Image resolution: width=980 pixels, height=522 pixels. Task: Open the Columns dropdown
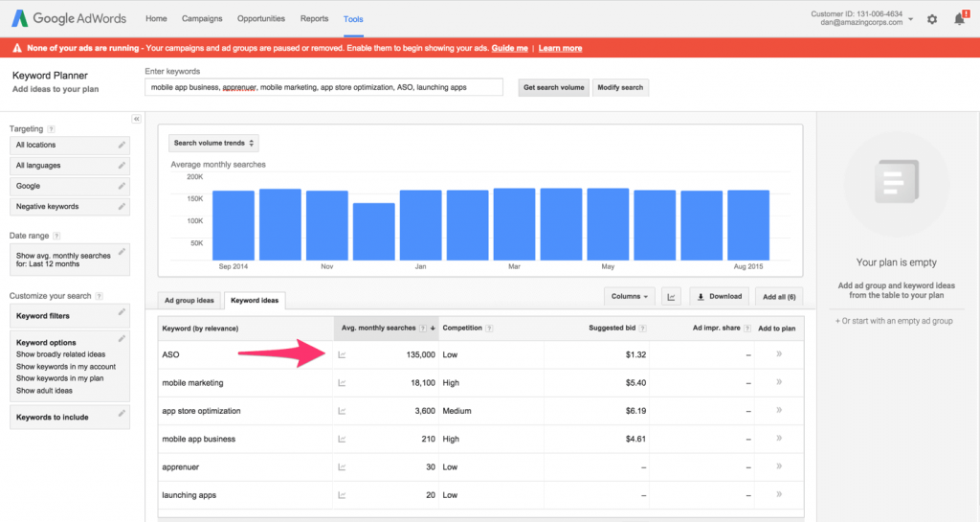tap(630, 296)
